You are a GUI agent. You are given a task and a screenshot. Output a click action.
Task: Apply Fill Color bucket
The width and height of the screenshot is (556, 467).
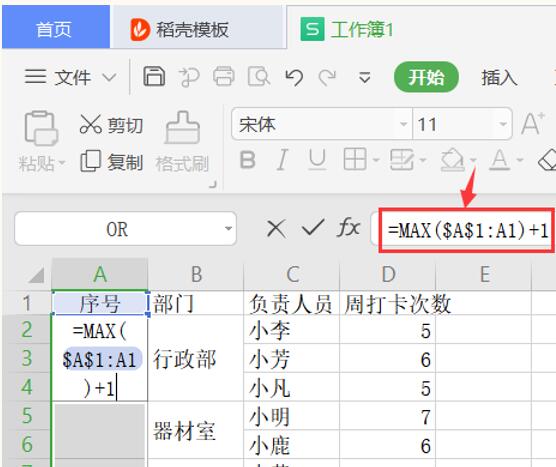click(452, 160)
